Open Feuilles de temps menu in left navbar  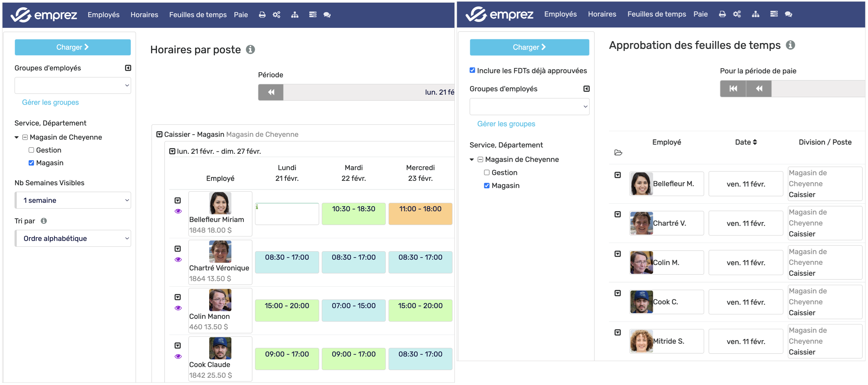[x=198, y=15]
